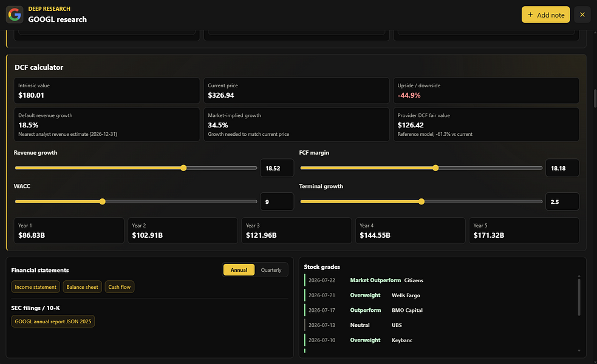
Task: Click the Stock grades heading
Action: tap(322, 266)
